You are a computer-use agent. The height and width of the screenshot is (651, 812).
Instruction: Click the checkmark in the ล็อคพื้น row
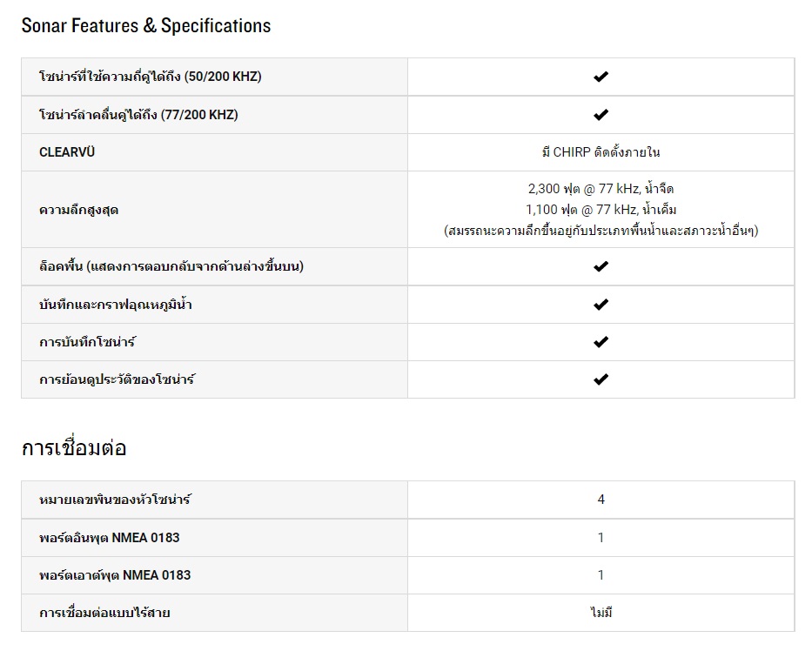click(x=601, y=266)
